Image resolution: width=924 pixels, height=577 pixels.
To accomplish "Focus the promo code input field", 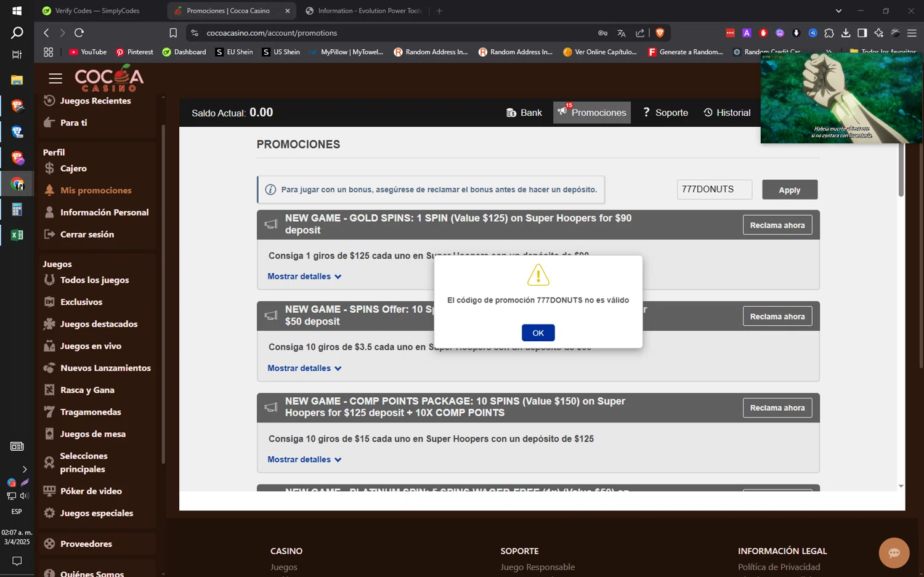I will [x=714, y=190].
